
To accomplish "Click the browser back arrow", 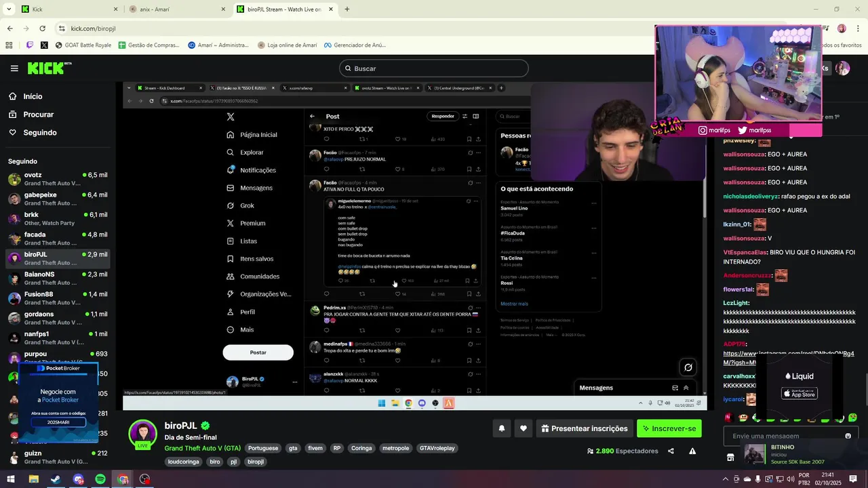I will click(9, 28).
